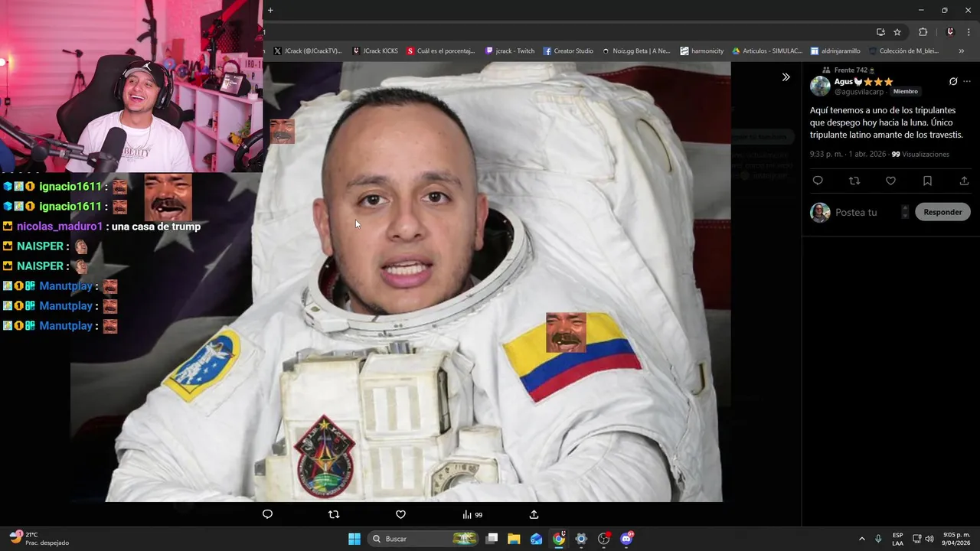This screenshot has width=980, height=551.
Task: Open the Articulos - SIMULAC... bookmark
Action: [x=767, y=51]
